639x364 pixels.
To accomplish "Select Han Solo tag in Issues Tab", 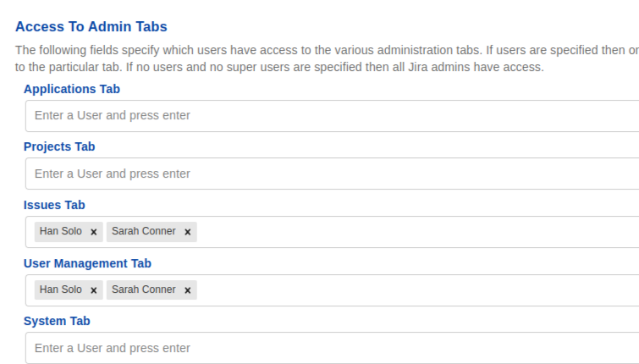I will [x=61, y=231].
